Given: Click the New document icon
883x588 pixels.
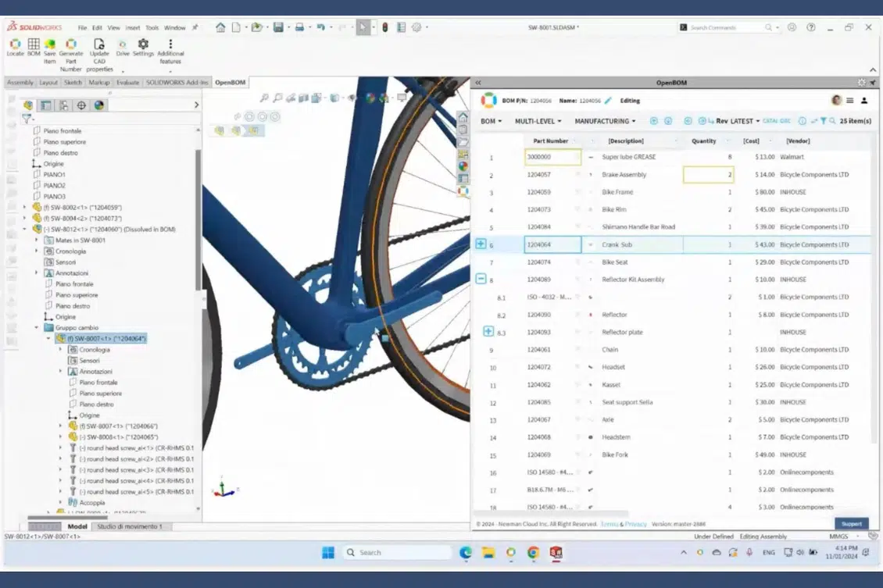Looking at the screenshot, I should [237, 27].
